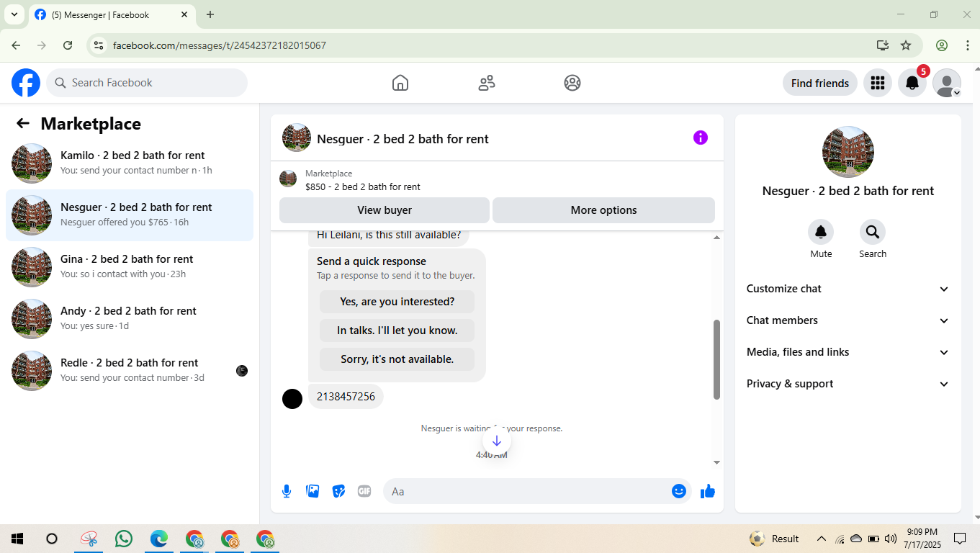Image resolution: width=980 pixels, height=553 pixels.
Task: Open the Windows Start menu
Action: pyautogui.click(x=17, y=539)
